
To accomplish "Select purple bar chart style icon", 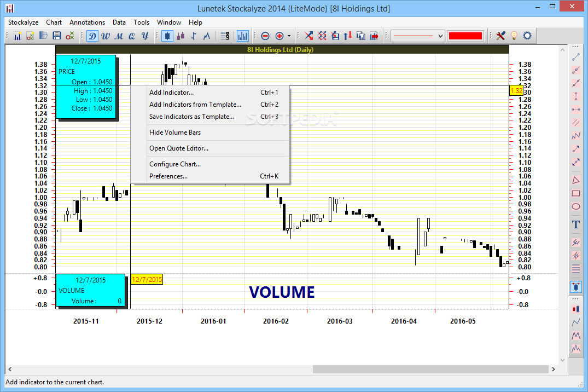I will [x=181, y=36].
